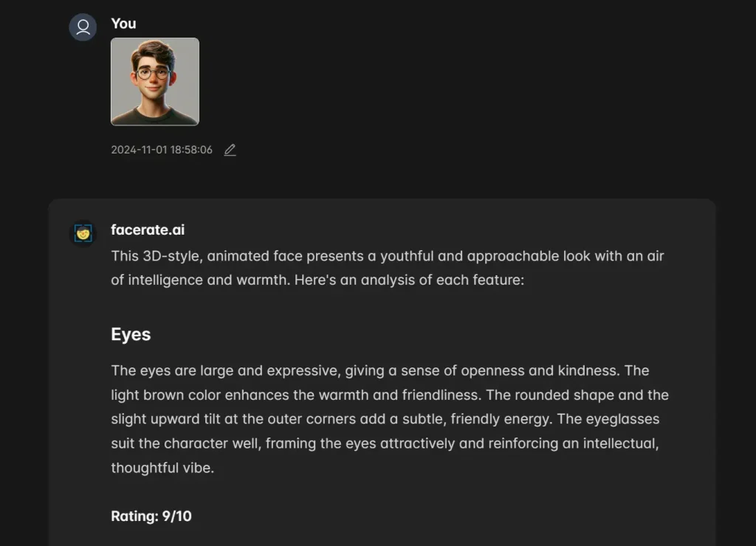
Task: Click the user profile avatar icon
Action: (83, 27)
